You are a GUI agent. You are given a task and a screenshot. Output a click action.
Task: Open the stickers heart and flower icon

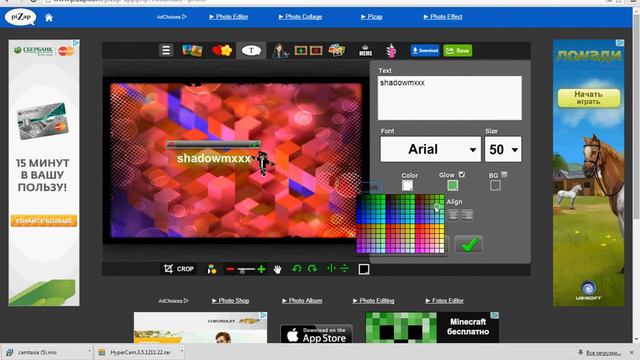coord(222,50)
